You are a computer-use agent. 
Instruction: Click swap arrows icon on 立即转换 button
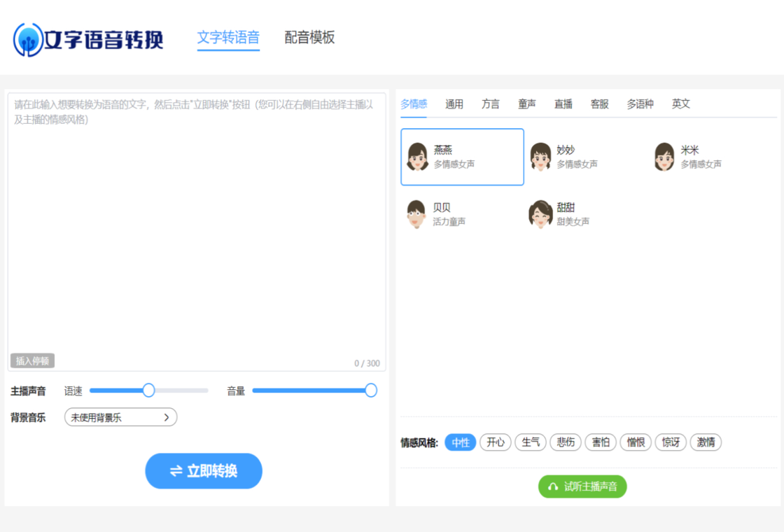point(176,471)
